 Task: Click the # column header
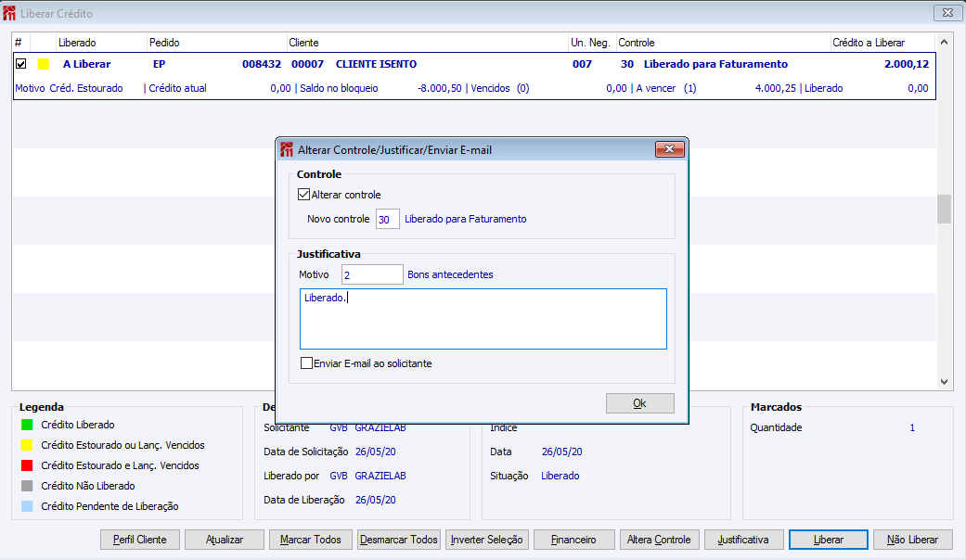[x=21, y=43]
